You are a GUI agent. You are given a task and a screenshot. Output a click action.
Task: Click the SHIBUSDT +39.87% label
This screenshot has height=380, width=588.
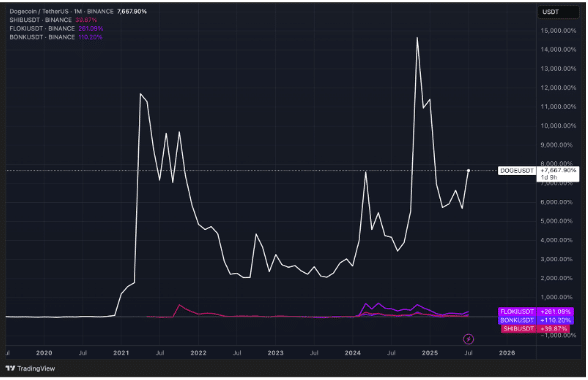[536, 329]
